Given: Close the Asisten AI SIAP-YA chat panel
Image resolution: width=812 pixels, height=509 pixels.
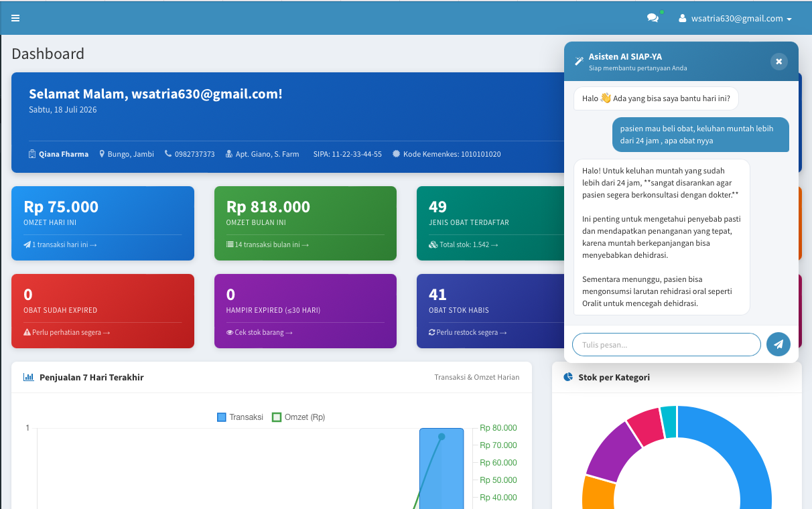Looking at the screenshot, I should (779, 62).
